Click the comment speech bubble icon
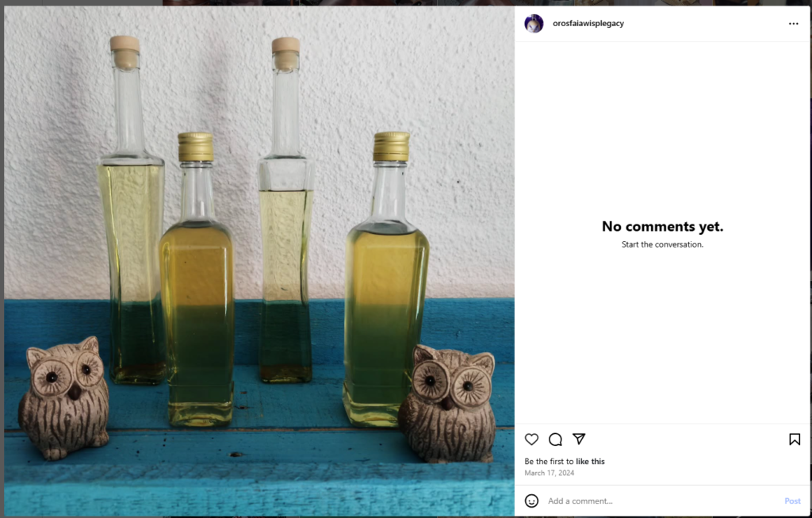812x518 pixels. (555, 439)
